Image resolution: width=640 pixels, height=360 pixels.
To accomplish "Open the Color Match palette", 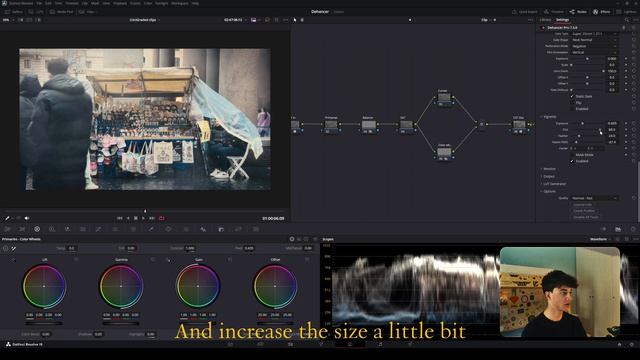I will (22, 229).
